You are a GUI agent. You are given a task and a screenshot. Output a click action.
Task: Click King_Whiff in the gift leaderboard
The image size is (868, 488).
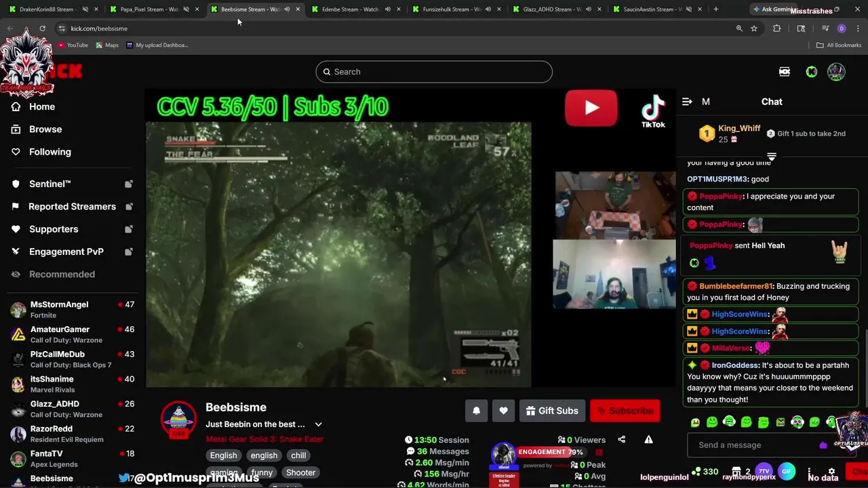click(739, 129)
